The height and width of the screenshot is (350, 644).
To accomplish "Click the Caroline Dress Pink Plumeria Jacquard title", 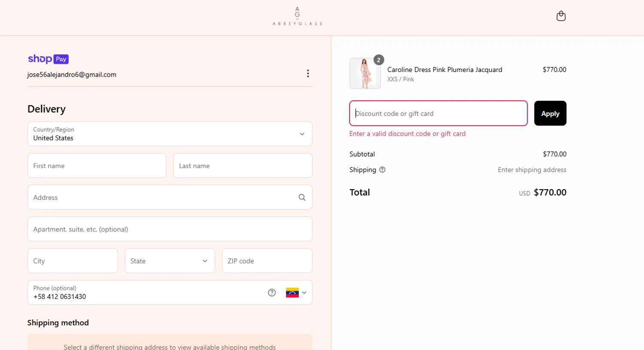I will [x=445, y=69].
